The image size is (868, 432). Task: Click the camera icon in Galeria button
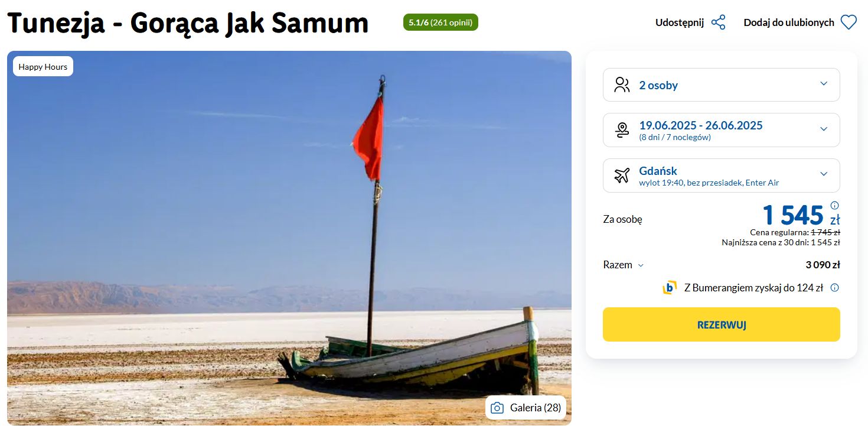click(x=497, y=408)
